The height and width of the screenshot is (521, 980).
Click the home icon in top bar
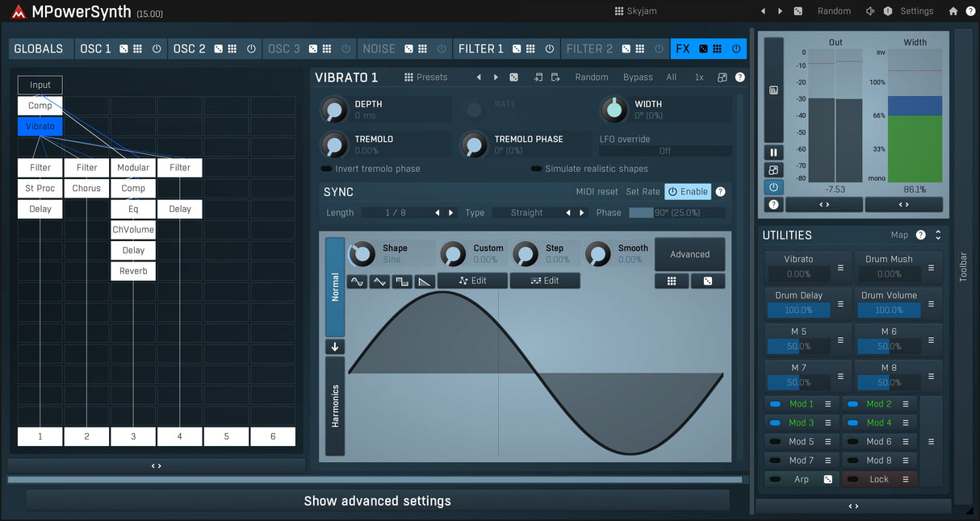click(x=953, y=11)
